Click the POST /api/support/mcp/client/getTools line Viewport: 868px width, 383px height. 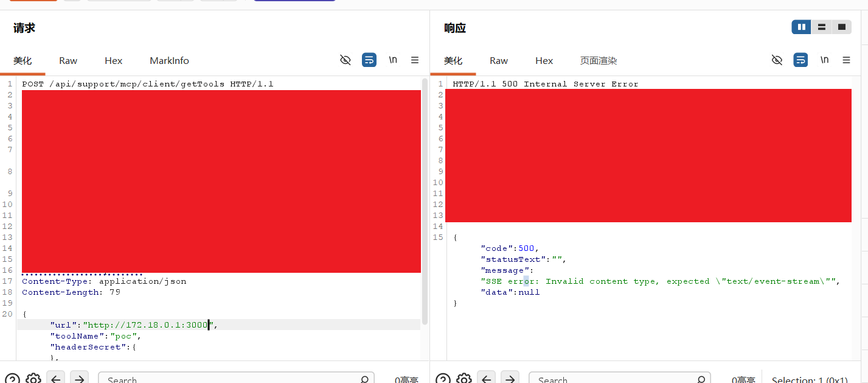click(148, 84)
